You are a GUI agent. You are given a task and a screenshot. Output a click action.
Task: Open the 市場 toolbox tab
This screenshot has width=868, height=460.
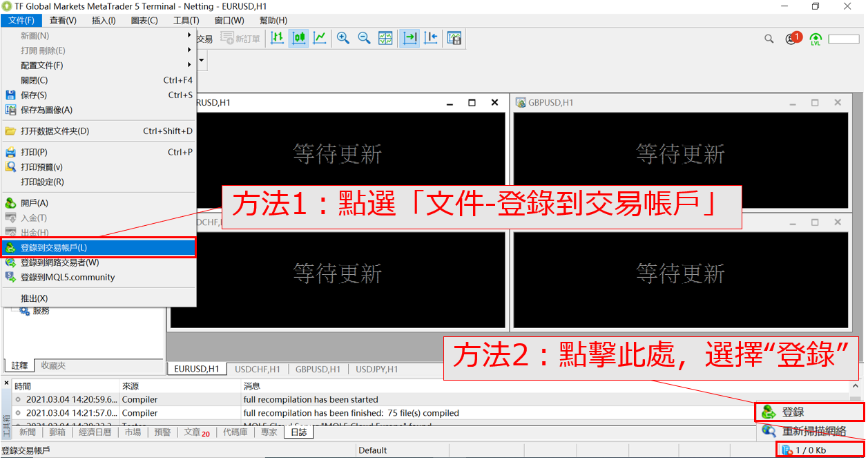133,432
